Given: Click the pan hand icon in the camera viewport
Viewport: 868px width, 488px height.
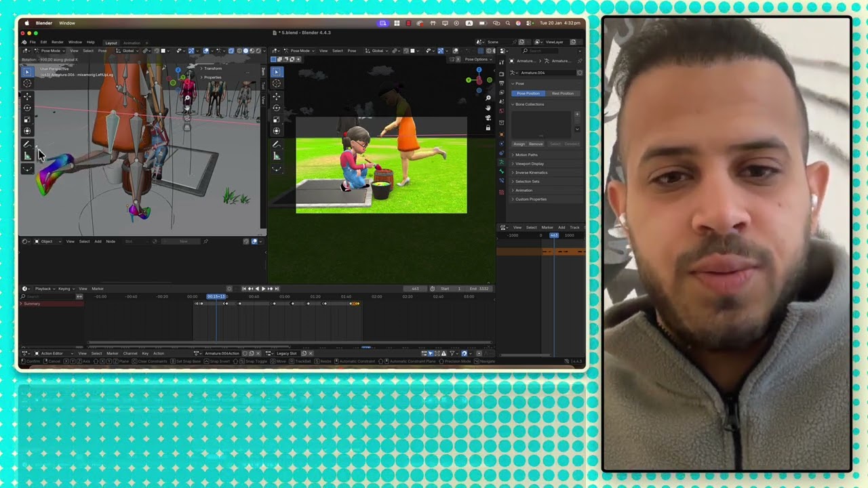Looking at the screenshot, I should [488, 107].
